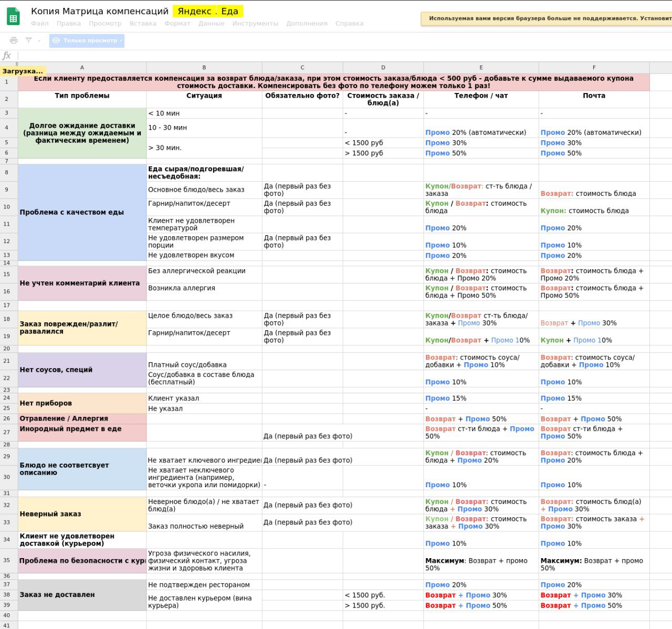
Task: Open the Файл menu
Action: coord(39,24)
